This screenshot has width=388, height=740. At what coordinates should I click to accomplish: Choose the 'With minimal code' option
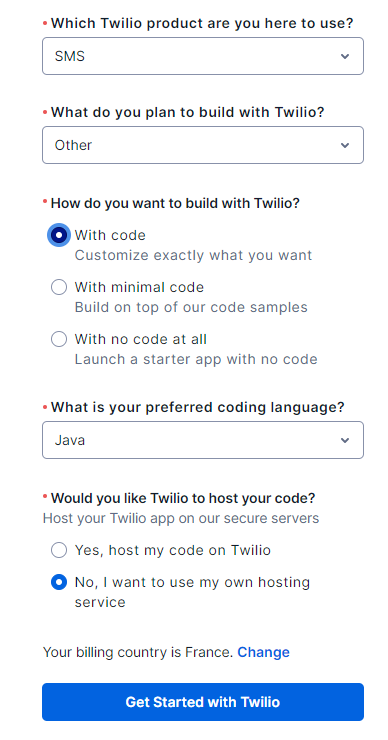(x=59, y=287)
